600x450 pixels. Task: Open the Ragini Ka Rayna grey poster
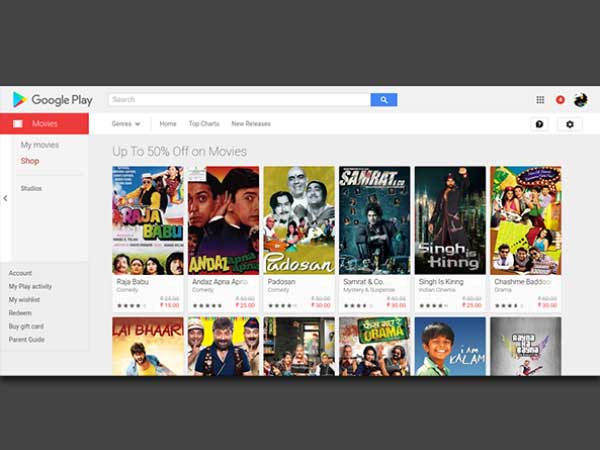click(x=526, y=346)
